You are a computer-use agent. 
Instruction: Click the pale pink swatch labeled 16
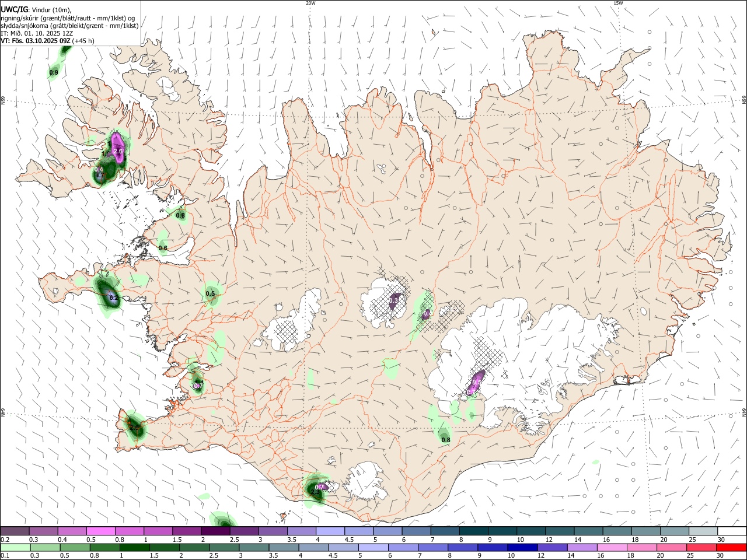coord(611,548)
